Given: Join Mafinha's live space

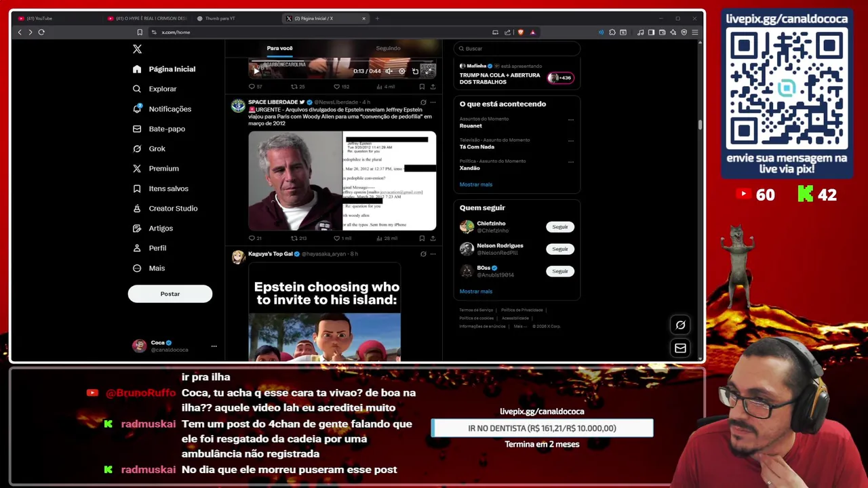Looking at the screenshot, I should (517, 74).
